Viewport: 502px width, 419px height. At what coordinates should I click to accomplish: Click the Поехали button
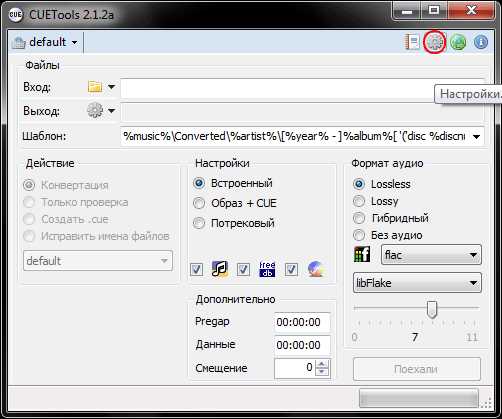point(417,369)
